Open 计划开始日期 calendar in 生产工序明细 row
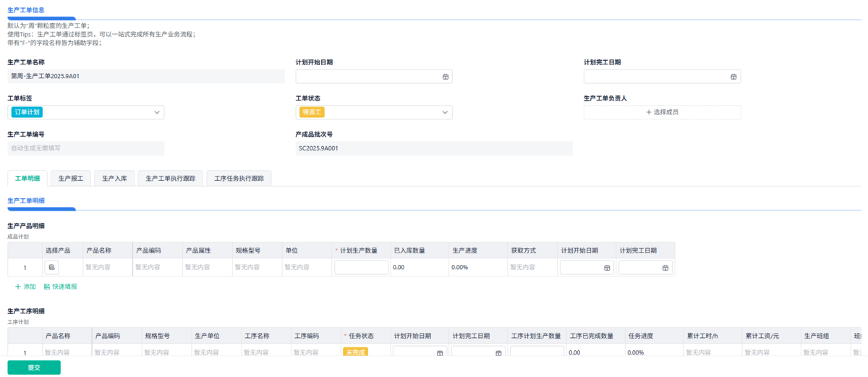The height and width of the screenshot is (377, 868). (x=440, y=353)
